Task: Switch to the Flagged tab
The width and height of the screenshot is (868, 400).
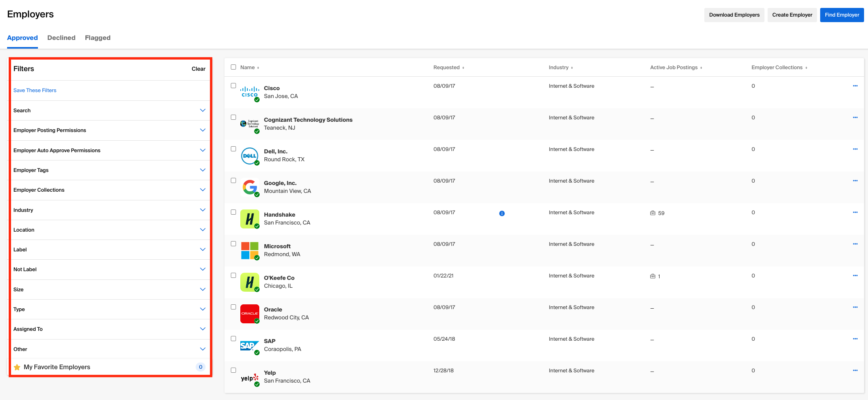Action: pos(98,38)
